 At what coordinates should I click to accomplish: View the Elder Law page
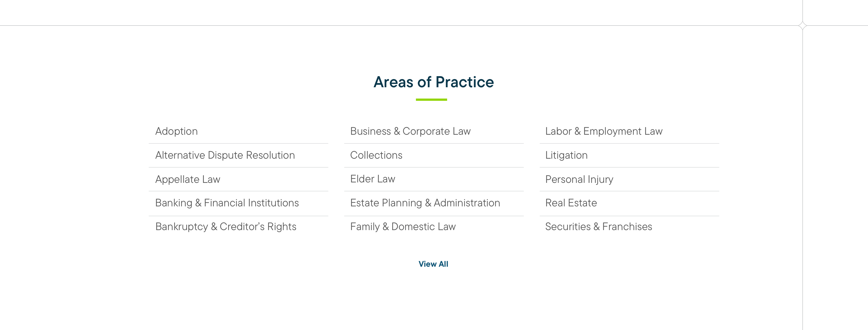click(x=372, y=179)
